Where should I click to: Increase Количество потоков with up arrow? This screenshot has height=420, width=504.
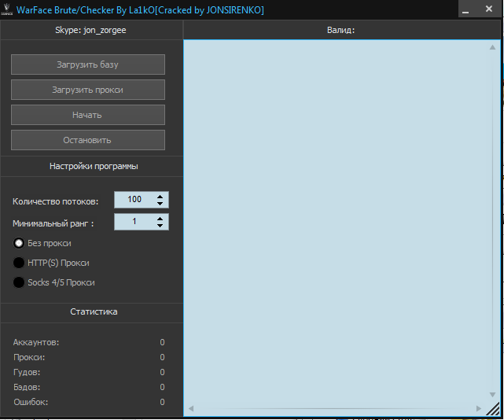coord(160,197)
